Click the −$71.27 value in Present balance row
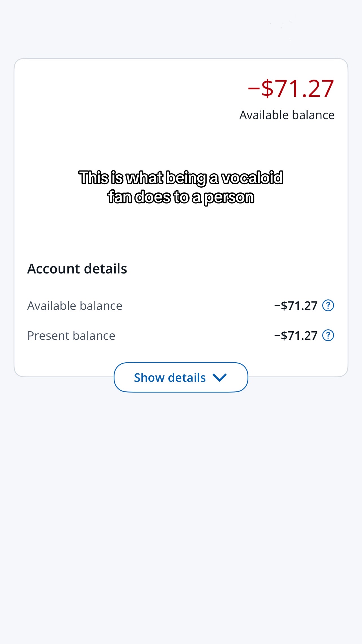This screenshot has height=644, width=362. click(296, 336)
